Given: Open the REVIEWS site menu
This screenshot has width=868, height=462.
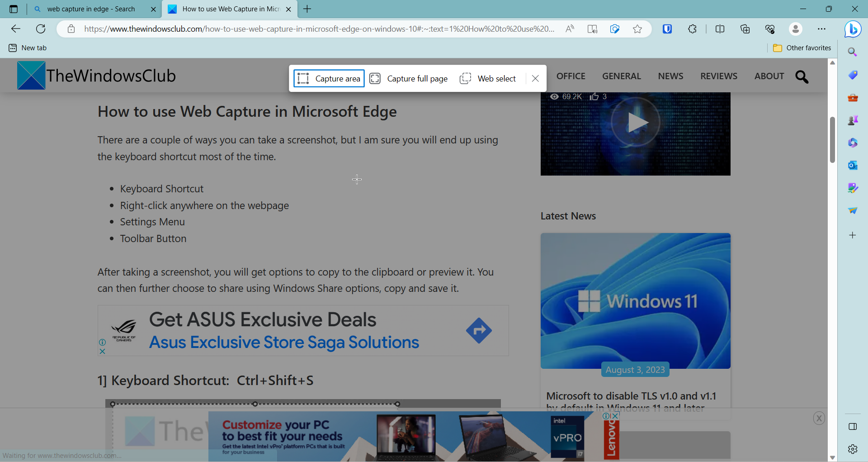Looking at the screenshot, I should point(719,76).
